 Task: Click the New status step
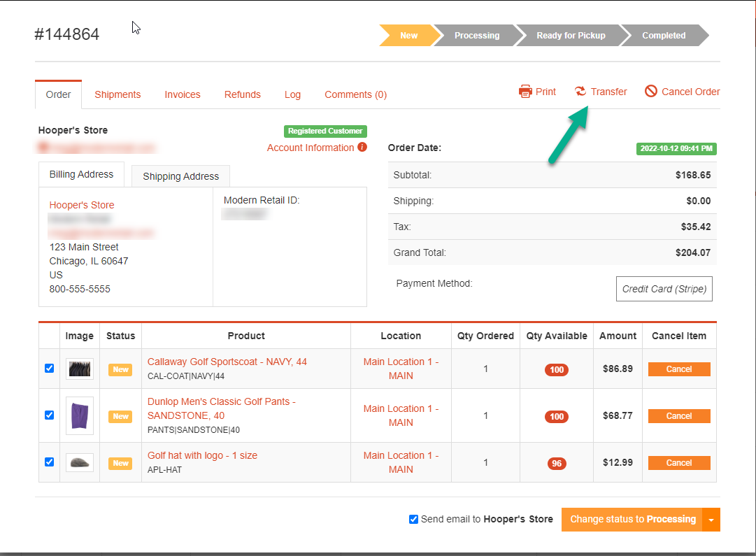click(409, 35)
